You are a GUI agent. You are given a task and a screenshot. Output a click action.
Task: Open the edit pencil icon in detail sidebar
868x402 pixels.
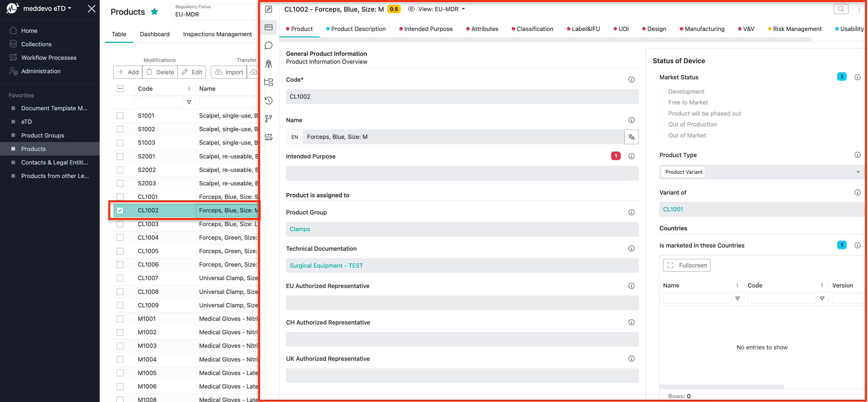[269, 9]
